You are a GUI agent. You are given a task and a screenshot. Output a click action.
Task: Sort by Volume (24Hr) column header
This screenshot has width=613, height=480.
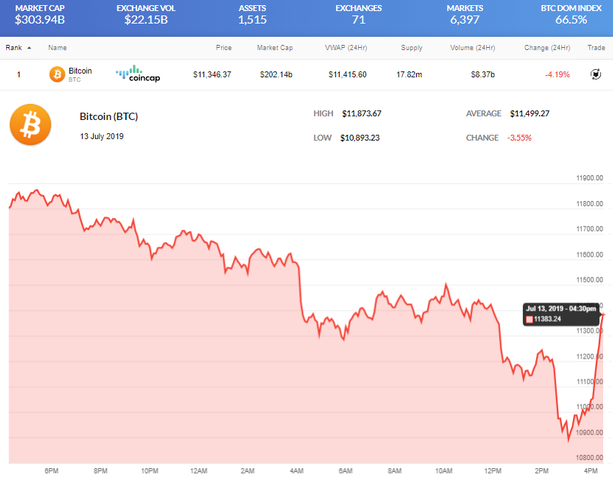[473, 48]
